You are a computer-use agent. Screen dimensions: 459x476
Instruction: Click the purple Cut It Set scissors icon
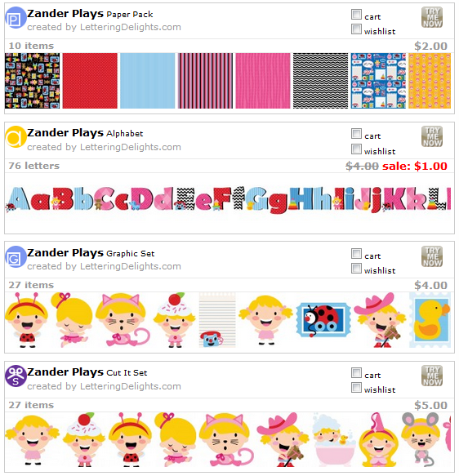point(16,376)
